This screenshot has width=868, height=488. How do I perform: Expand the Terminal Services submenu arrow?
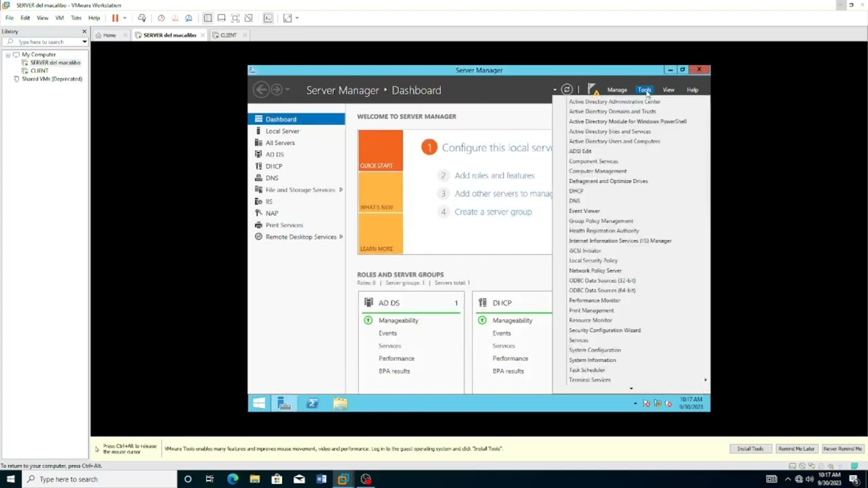tap(705, 380)
